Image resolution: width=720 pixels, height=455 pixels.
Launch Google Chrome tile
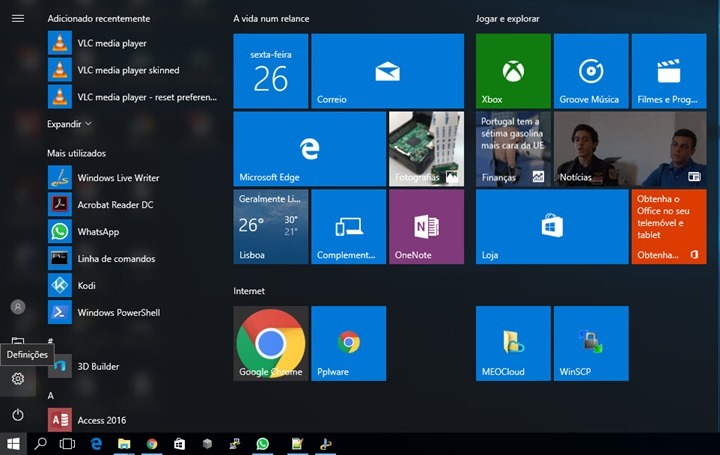click(270, 344)
